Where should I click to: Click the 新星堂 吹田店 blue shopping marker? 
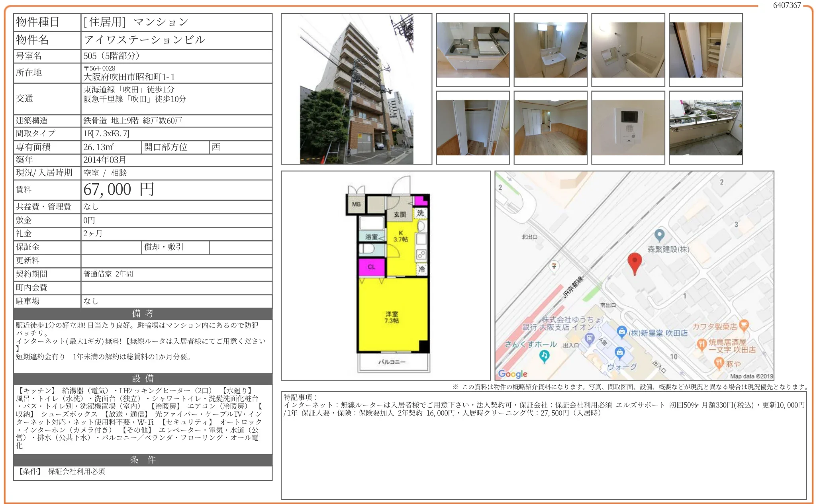[x=621, y=331]
